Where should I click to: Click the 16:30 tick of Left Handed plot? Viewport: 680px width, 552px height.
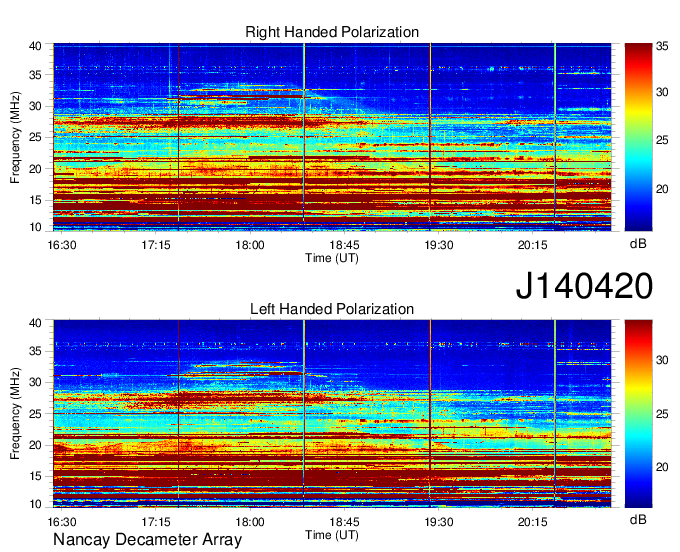62,522
